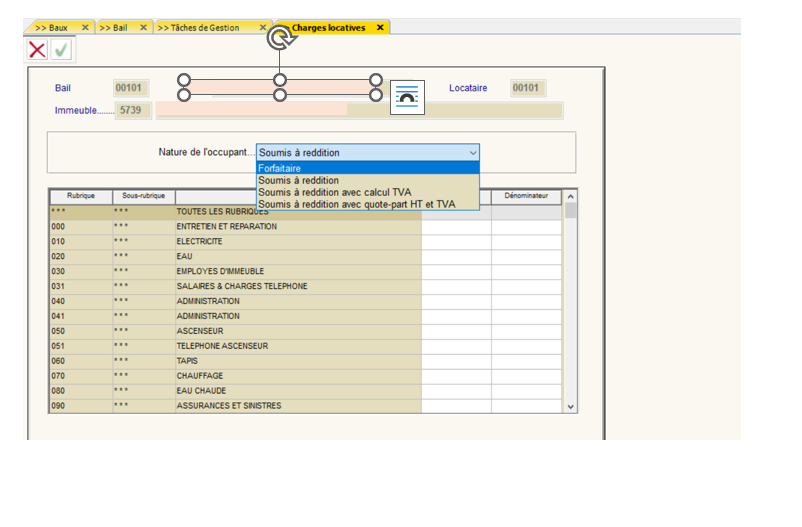
Task: Select the ASCENSEUR row in the table
Action: 235,331
